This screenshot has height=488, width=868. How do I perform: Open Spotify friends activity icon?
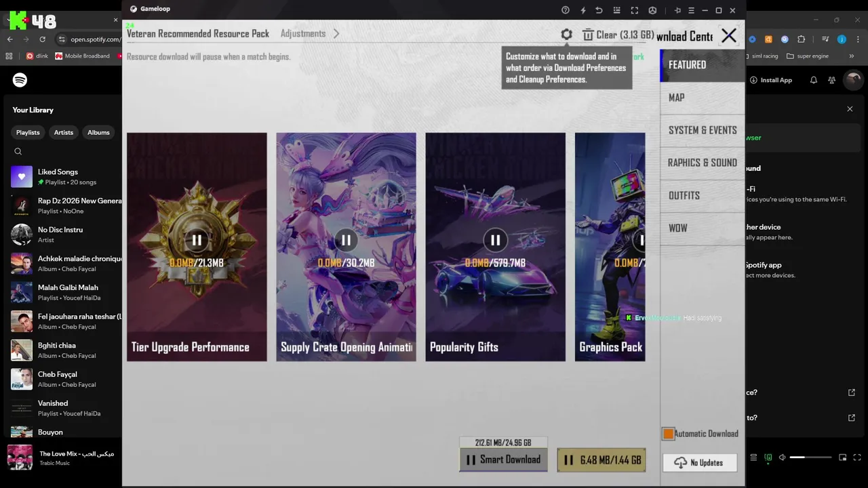click(832, 80)
